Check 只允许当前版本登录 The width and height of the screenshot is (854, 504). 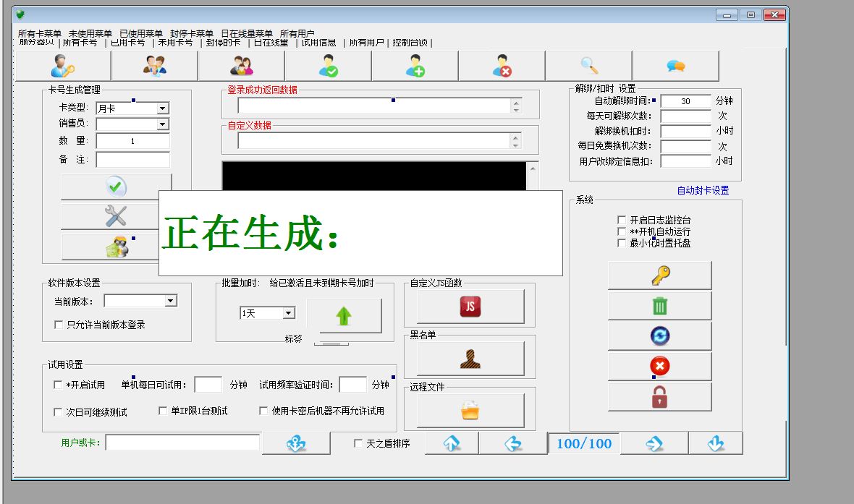click(x=59, y=325)
